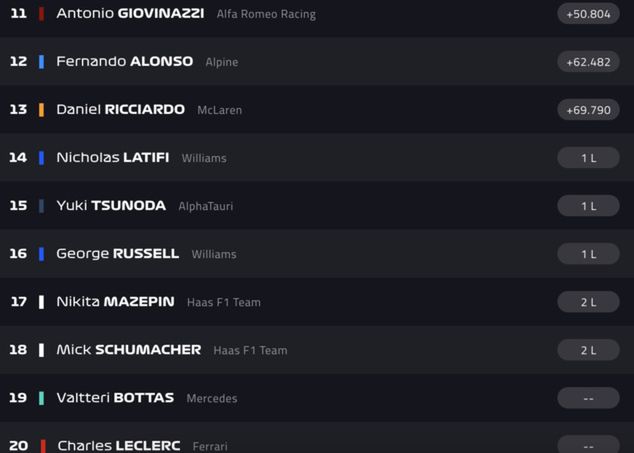Click the orange McLaren team color bar
634x453 pixels.
click(41, 110)
